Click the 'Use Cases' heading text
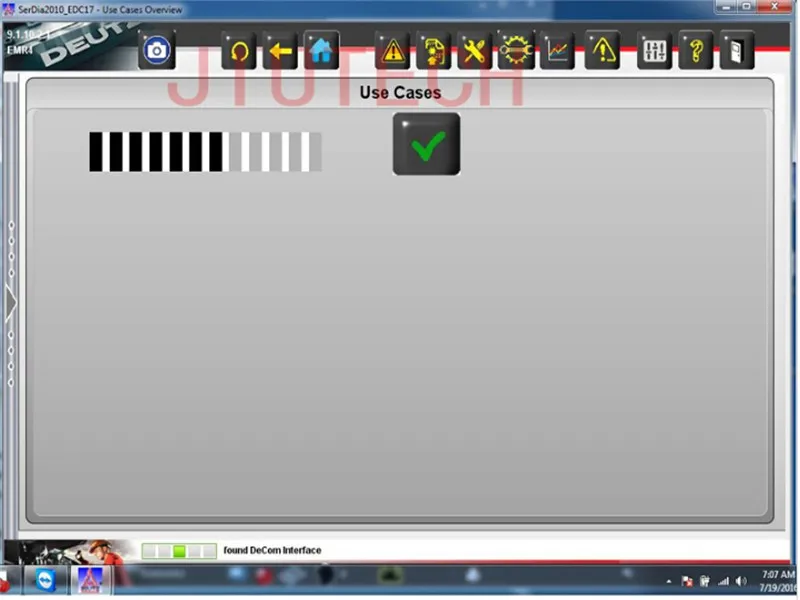The image size is (800, 600). pyautogui.click(x=400, y=93)
